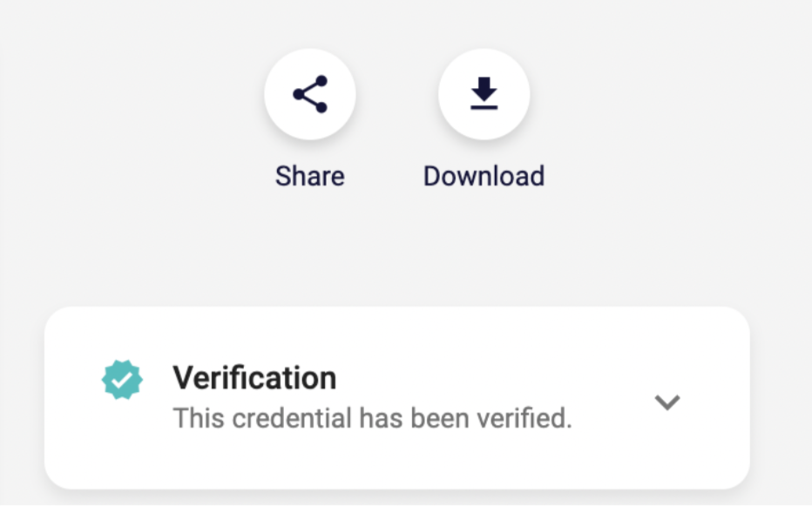
Task: Click the checkmark inside the verification badge
Action: point(122,378)
